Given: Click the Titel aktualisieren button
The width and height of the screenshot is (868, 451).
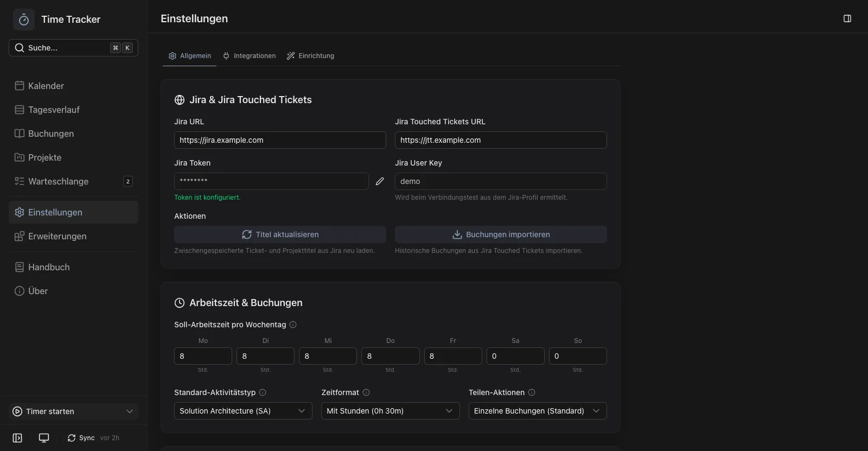Looking at the screenshot, I should (x=280, y=234).
